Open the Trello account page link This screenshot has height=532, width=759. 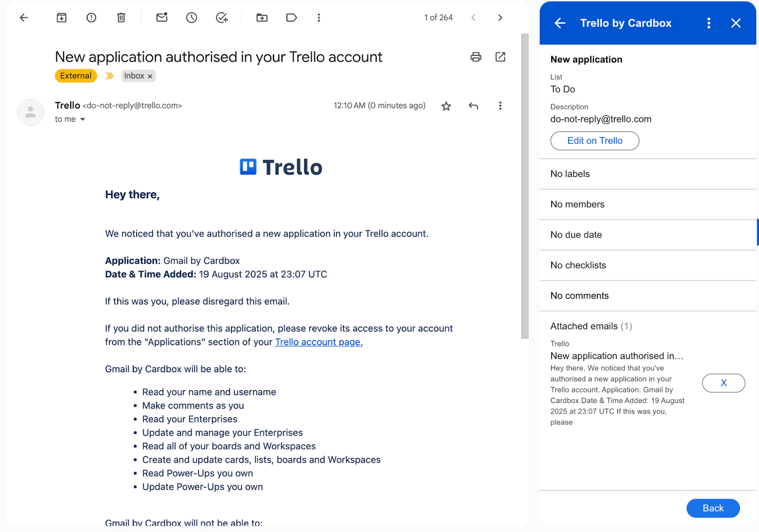point(319,342)
